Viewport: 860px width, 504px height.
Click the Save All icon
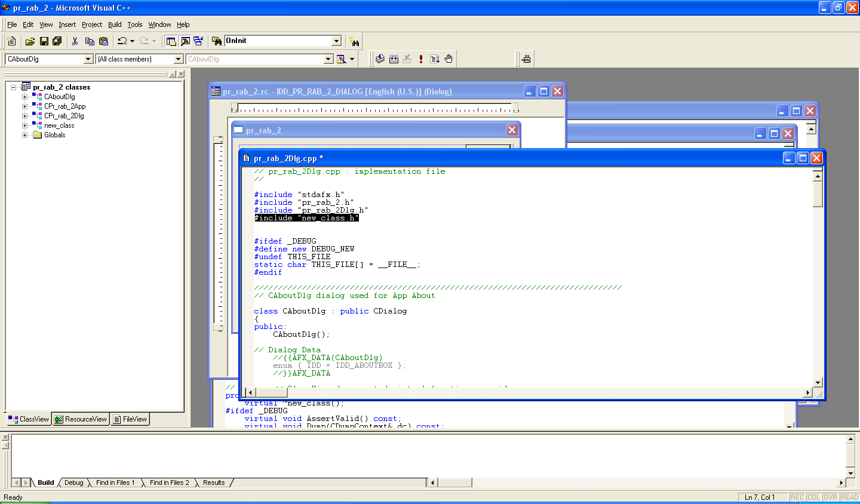point(57,41)
